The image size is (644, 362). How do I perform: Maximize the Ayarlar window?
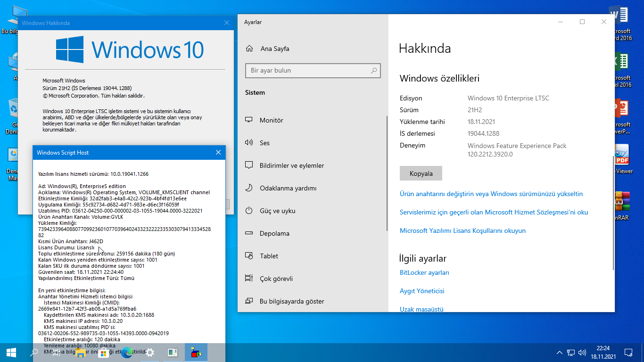coord(582,22)
